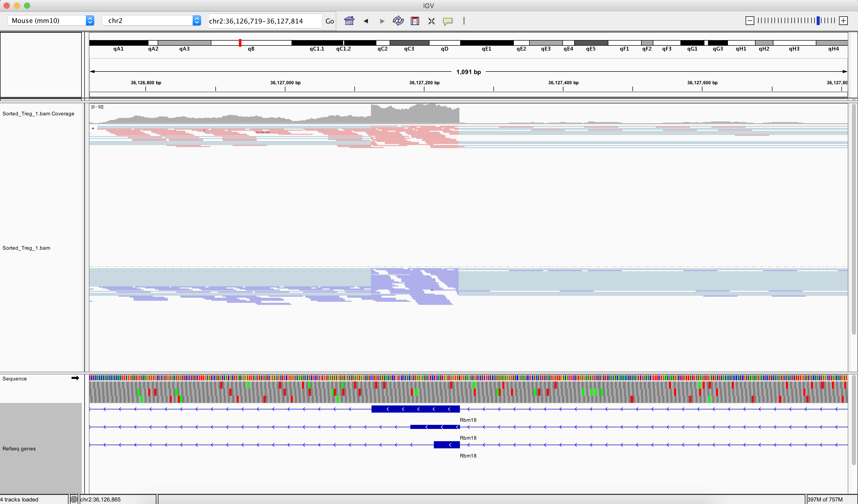858x504 pixels.
Task: Click the qA1 band on the ideogram
Action: coord(119,43)
